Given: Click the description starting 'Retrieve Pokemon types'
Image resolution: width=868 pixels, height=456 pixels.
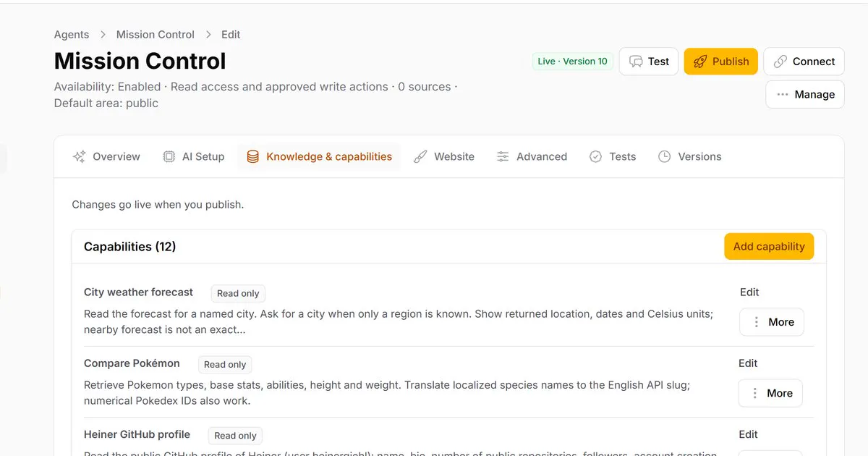Looking at the screenshot, I should point(387,393).
